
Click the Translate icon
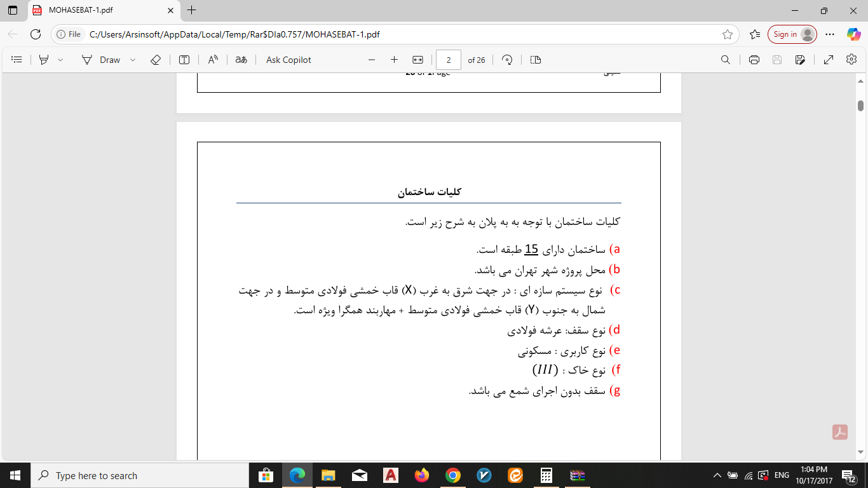[241, 60]
